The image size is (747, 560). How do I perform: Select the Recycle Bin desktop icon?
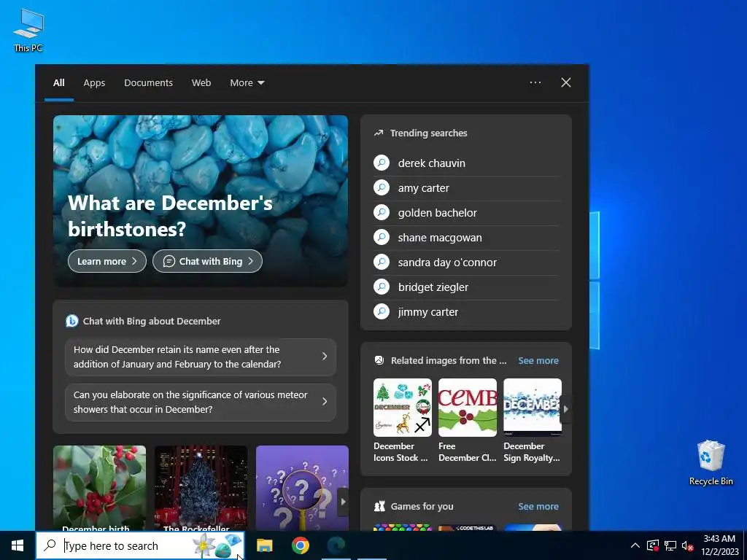711,463
